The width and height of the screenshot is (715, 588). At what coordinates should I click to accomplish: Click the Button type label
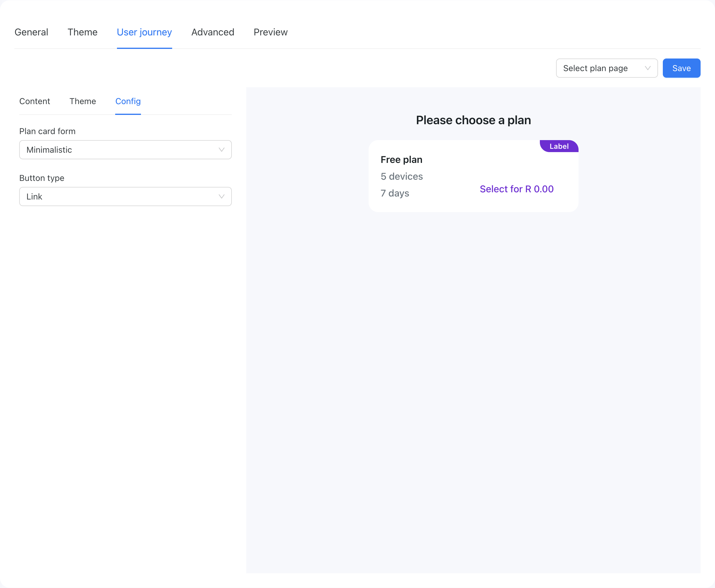click(42, 178)
